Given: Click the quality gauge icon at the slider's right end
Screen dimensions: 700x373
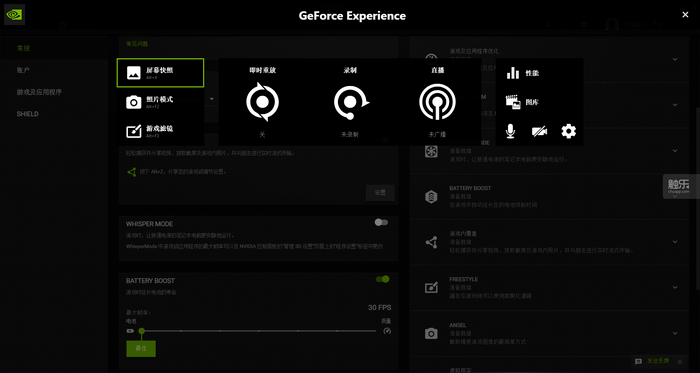Looking at the screenshot, I should tap(387, 331).
